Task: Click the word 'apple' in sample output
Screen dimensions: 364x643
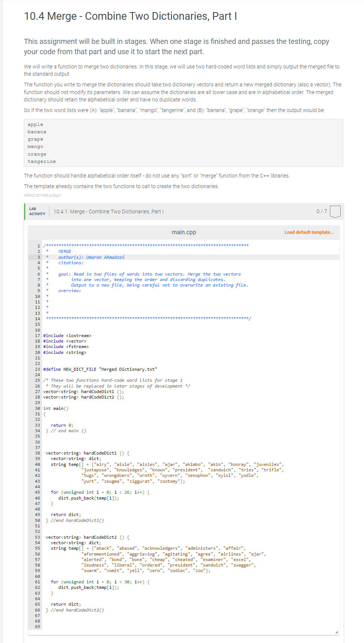Action: (x=35, y=124)
